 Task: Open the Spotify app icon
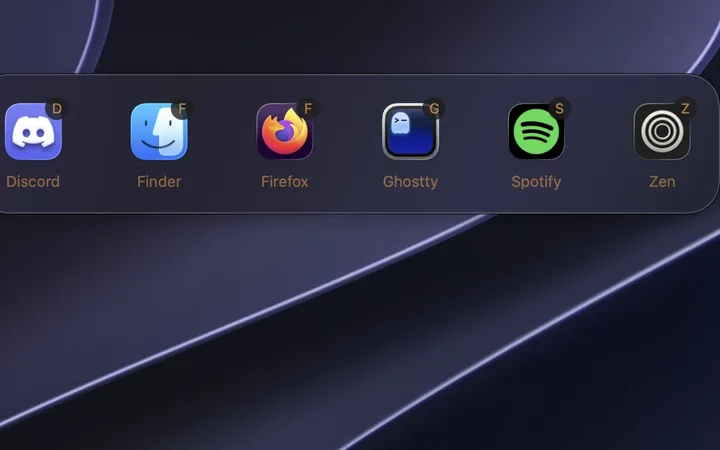coord(536,131)
